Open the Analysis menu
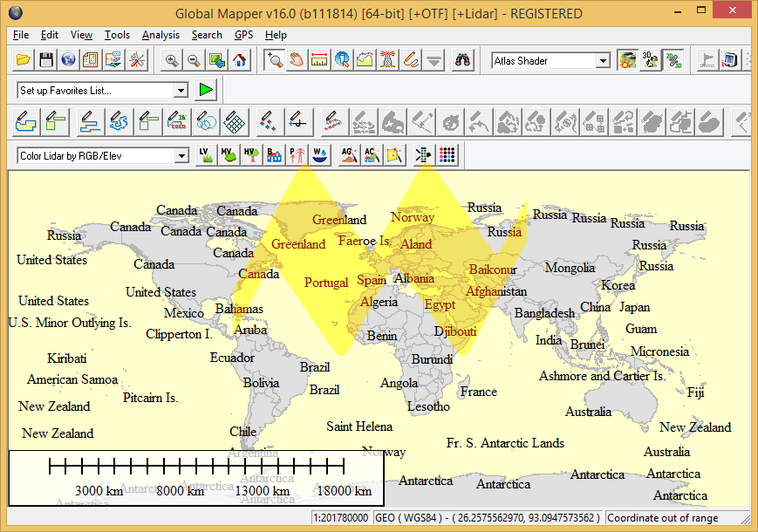 161,35
